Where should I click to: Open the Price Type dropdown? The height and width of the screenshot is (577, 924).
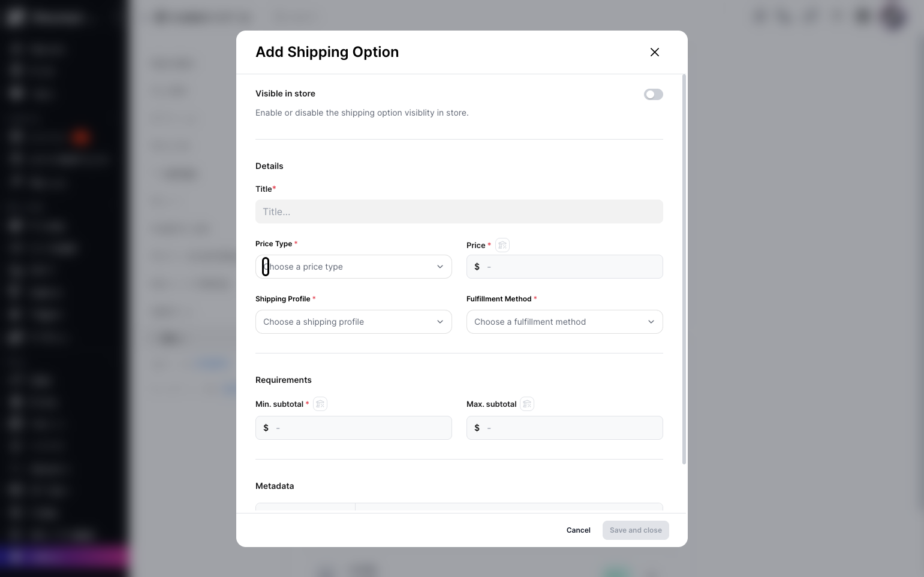[353, 267]
